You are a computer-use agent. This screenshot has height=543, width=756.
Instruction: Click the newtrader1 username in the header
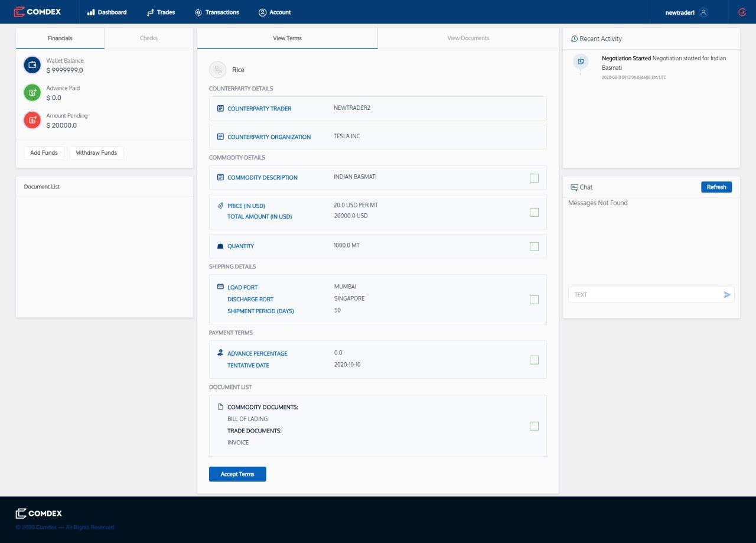tap(681, 12)
